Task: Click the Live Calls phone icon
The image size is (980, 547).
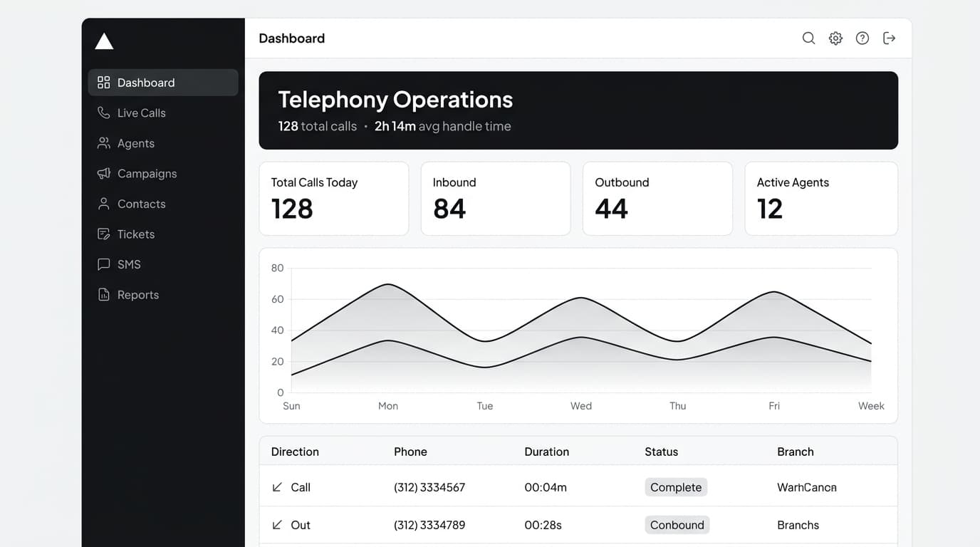Action: coord(104,113)
